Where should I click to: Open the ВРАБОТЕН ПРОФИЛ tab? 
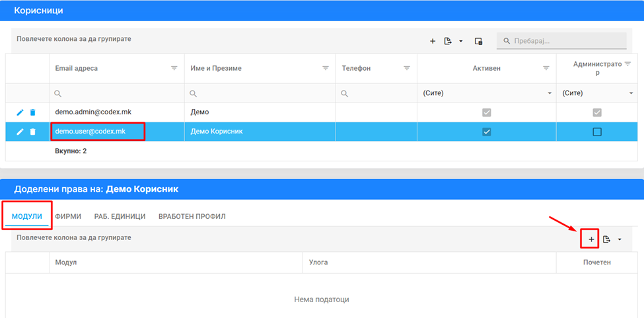click(192, 216)
